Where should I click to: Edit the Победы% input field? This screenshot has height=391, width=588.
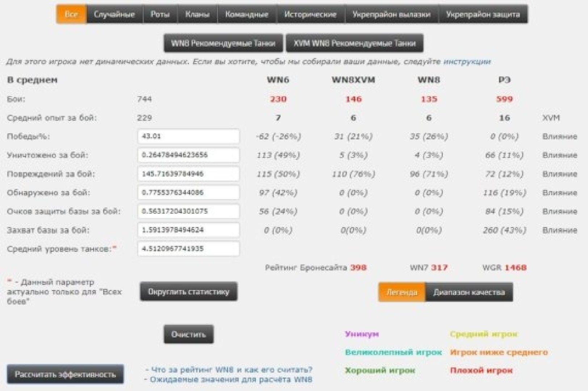pos(189,136)
